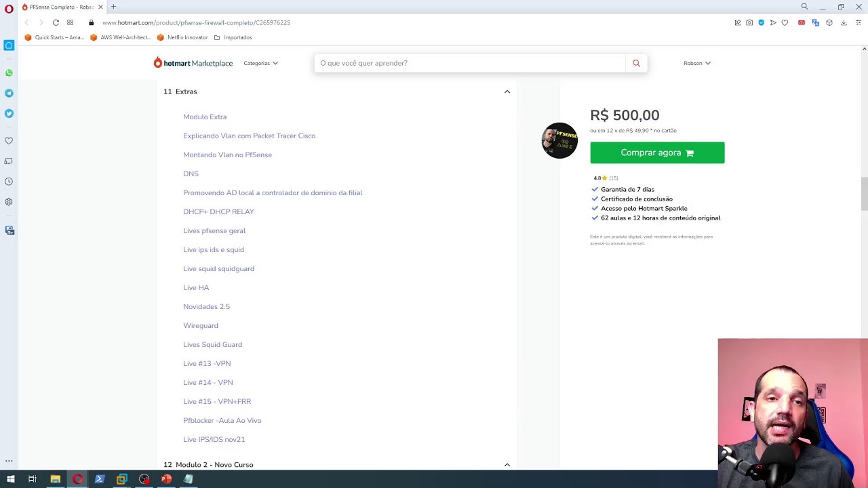The height and width of the screenshot is (488, 868).
Task: Open the Categorias dropdown
Action: [x=261, y=63]
